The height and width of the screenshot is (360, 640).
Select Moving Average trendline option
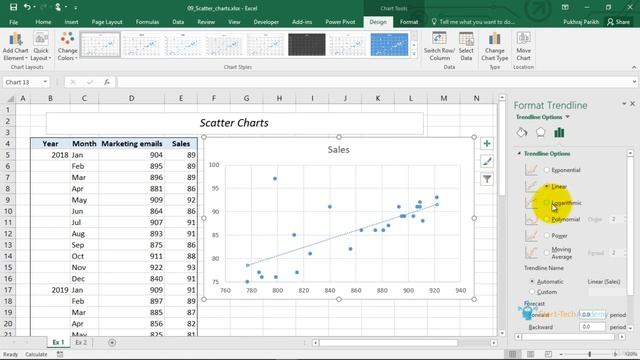[547, 253]
